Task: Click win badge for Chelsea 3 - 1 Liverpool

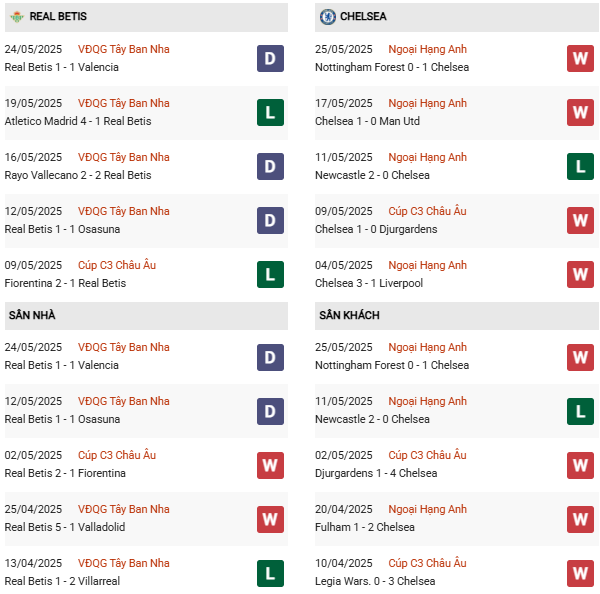Action: [x=580, y=275]
